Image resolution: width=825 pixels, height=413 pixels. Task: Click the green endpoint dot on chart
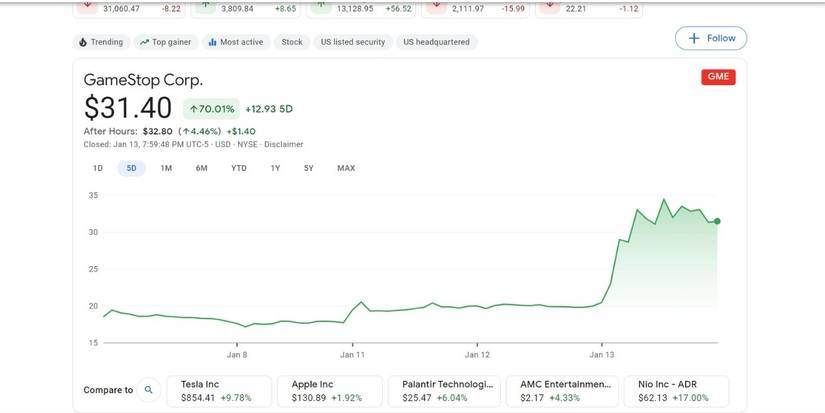click(717, 221)
